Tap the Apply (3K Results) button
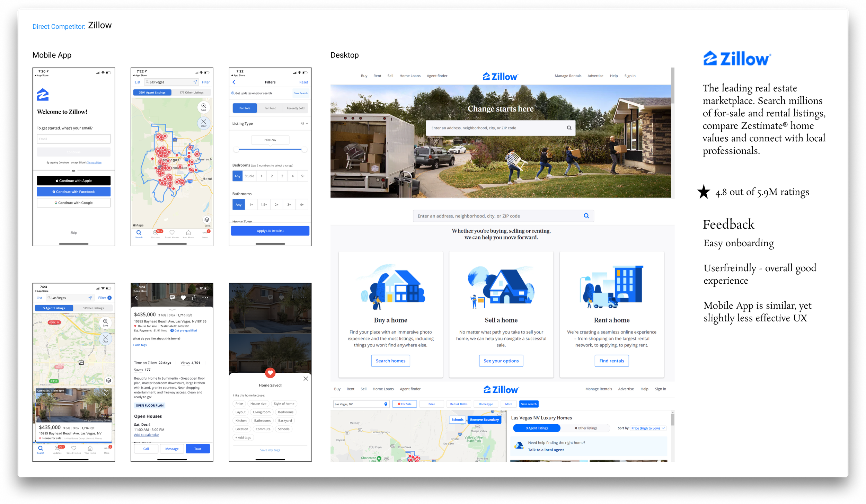The width and height of the screenshot is (866, 504). 270,231
